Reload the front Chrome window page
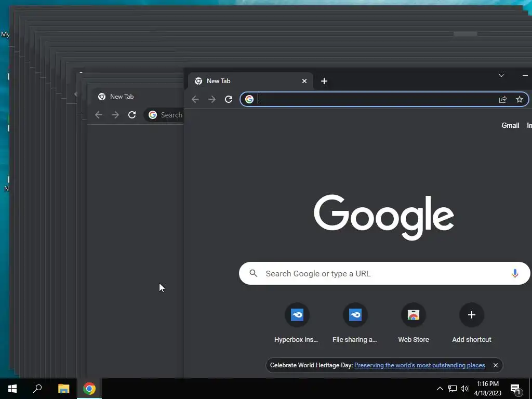Viewport: 532px width, 399px height. pos(229,99)
